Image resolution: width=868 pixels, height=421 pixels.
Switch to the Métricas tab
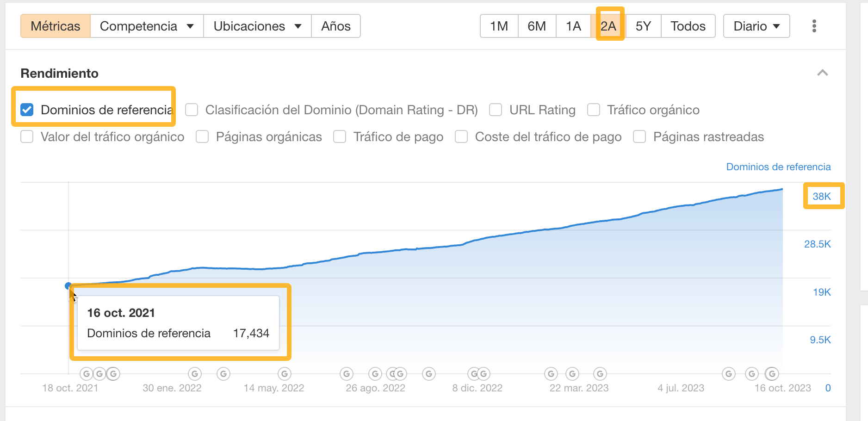pos(55,26)
